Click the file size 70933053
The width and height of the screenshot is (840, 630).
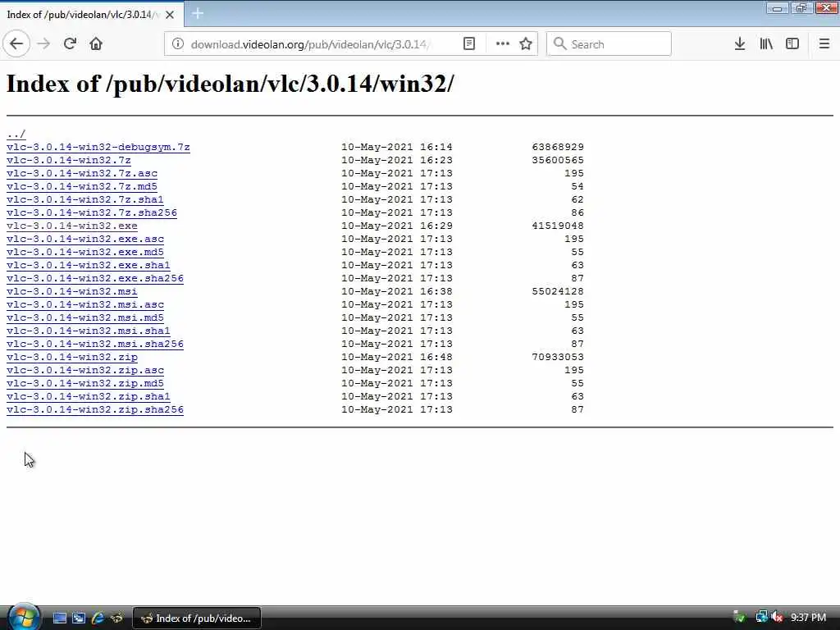(558, 357)
